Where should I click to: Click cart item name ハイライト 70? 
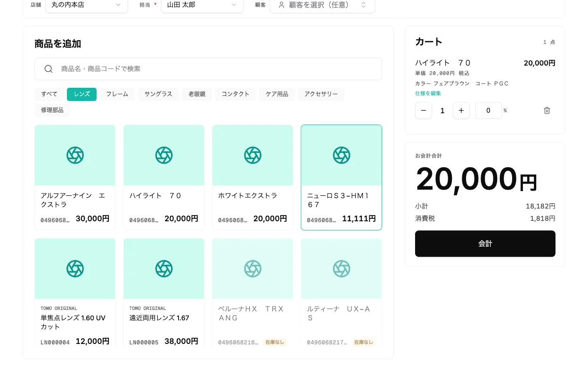coord(443,63)
